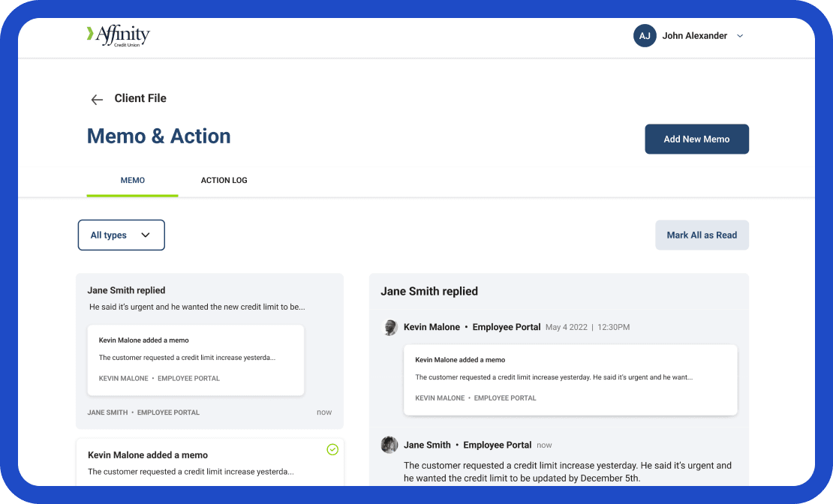Click the AJ user avatar circle
Screen dimensions: 833x504
coord(645,36)
